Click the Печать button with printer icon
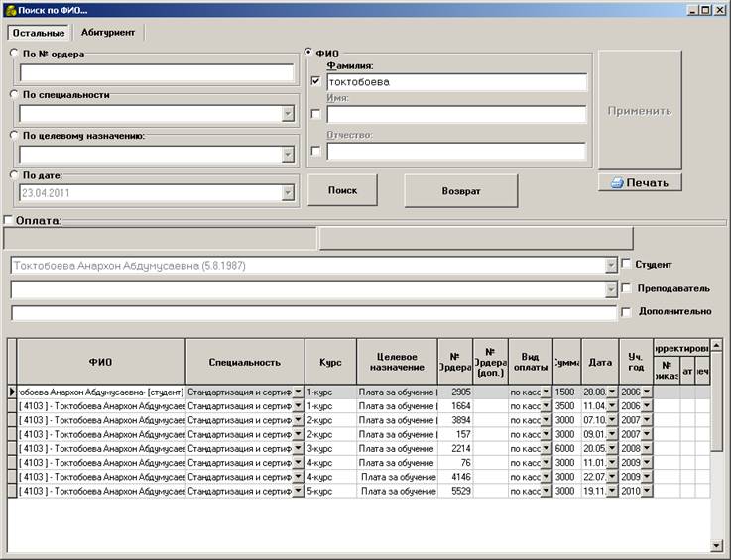The height and width of the screenshot is (560, 731). (x=640, y=182)
